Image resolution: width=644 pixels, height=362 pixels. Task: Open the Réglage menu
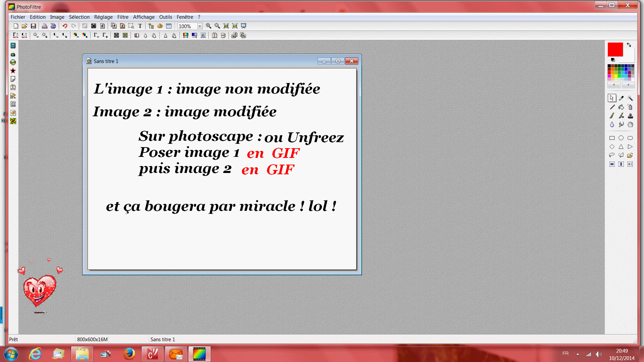point(103,17)
